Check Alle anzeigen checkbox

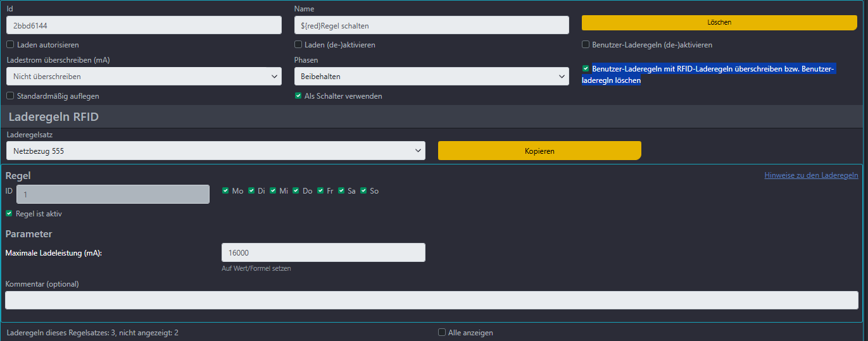click(442, 333)
